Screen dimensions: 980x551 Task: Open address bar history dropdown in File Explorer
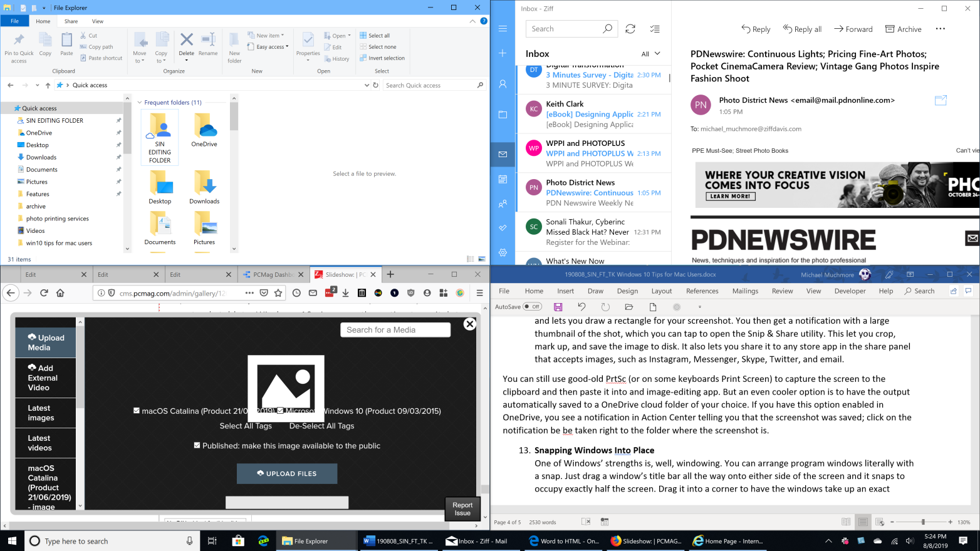click(x=367, y=85)
